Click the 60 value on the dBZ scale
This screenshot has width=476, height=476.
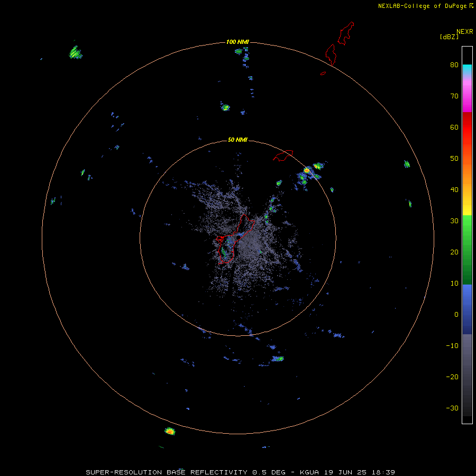454,127
